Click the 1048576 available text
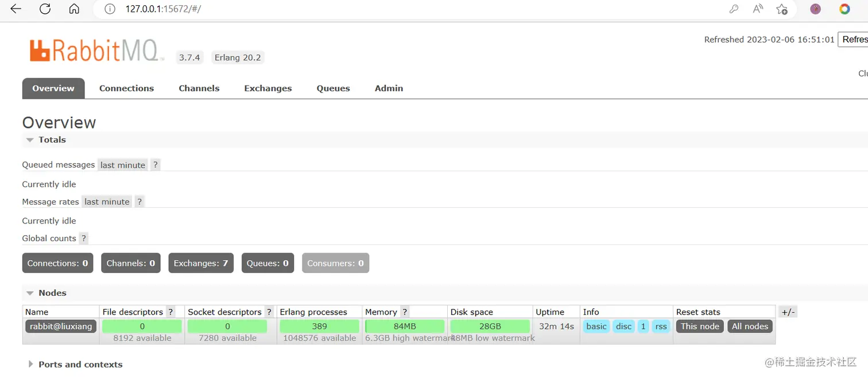Image resolution: width=868 pixels, height=379 pixels. pos(319,338)
